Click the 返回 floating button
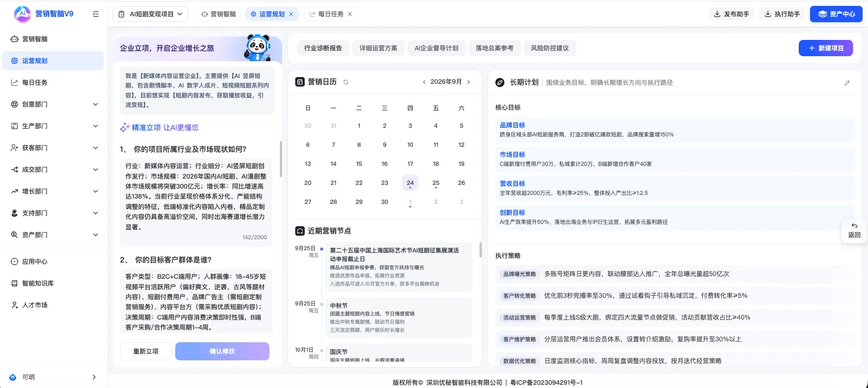The height and width of the screenshot is (388, 868). 854,230
